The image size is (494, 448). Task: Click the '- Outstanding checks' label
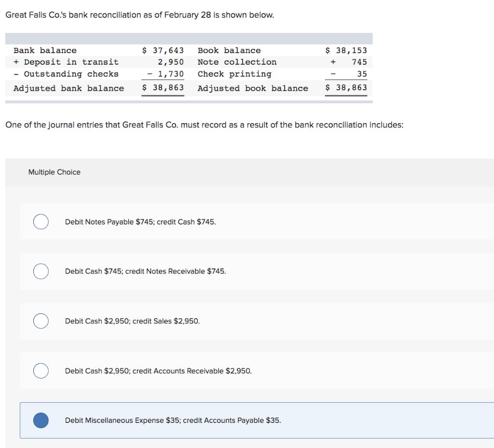pyautogui.click(x=66, y=74)
